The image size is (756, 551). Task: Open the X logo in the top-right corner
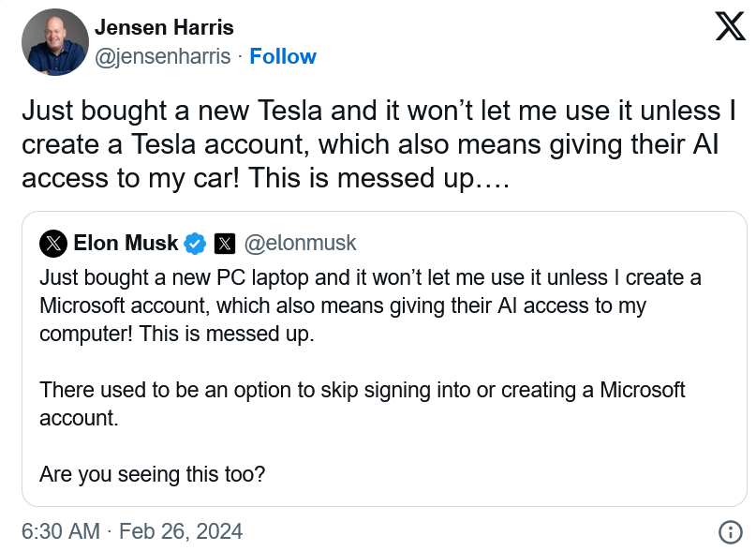(x=730, y=27)
